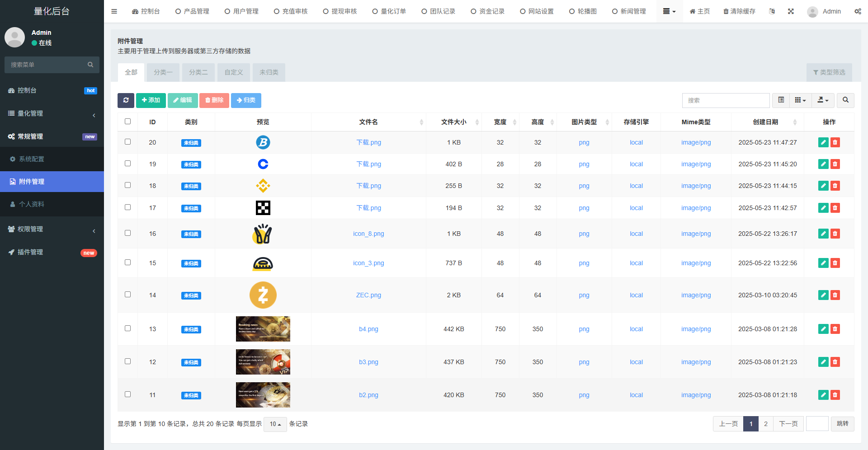Click green edit icon for row ID 20

[823, 142]
